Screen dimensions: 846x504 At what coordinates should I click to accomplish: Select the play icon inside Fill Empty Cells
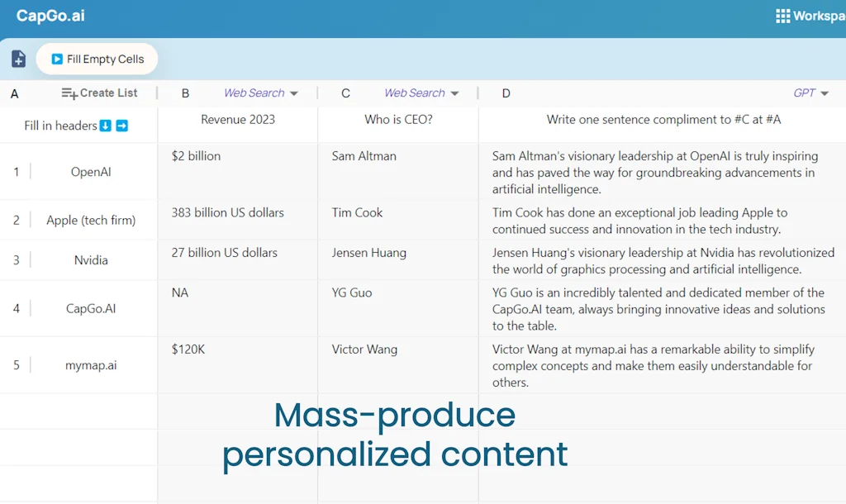(57, 59)
